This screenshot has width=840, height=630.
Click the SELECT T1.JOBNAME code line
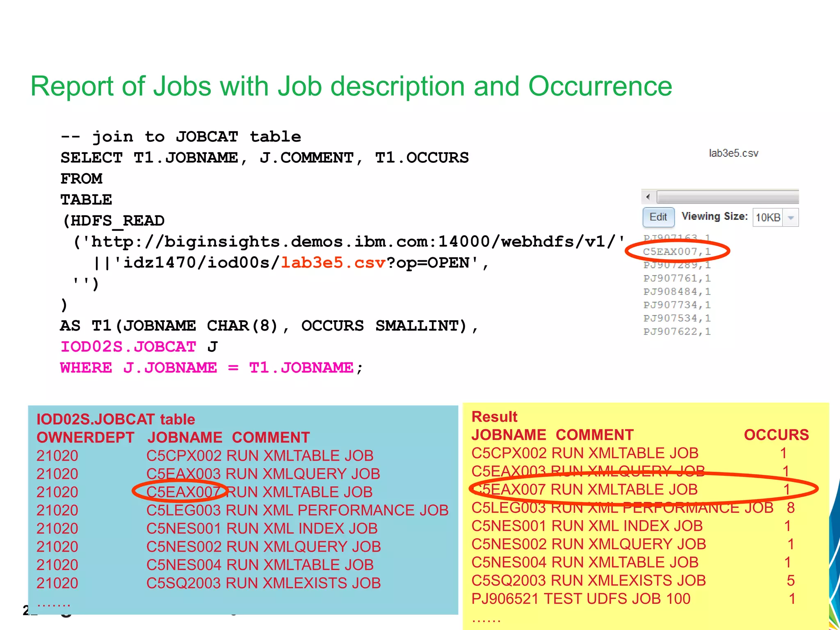[265, 157]
